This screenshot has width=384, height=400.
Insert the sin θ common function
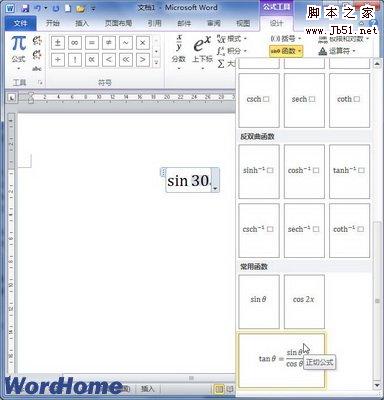(x=259, y=301)
